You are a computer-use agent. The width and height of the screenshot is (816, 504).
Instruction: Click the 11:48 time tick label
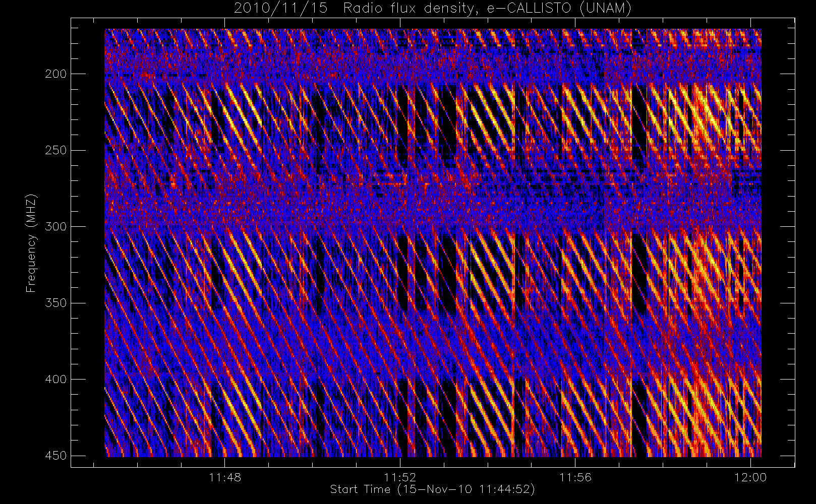point(225,477)
